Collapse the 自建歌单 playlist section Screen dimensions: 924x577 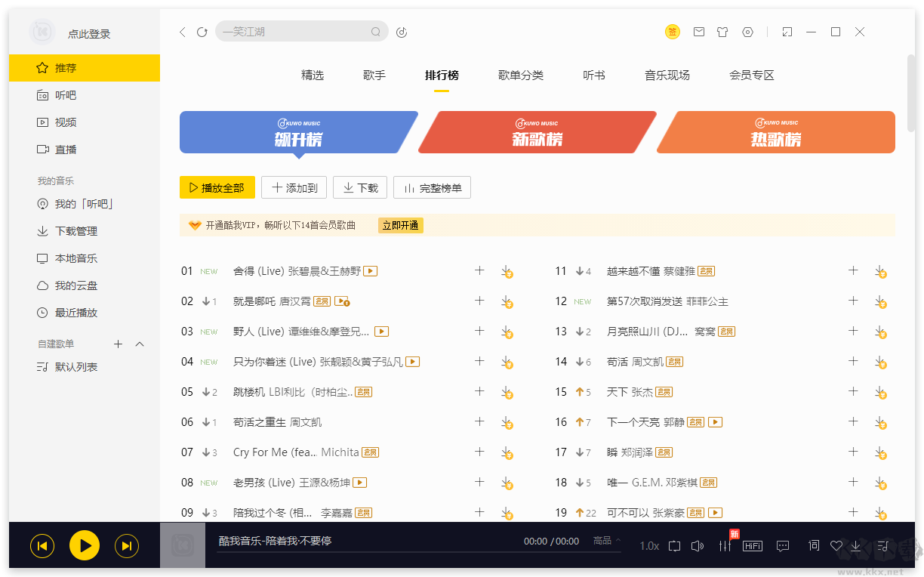[x=140, y=344]
